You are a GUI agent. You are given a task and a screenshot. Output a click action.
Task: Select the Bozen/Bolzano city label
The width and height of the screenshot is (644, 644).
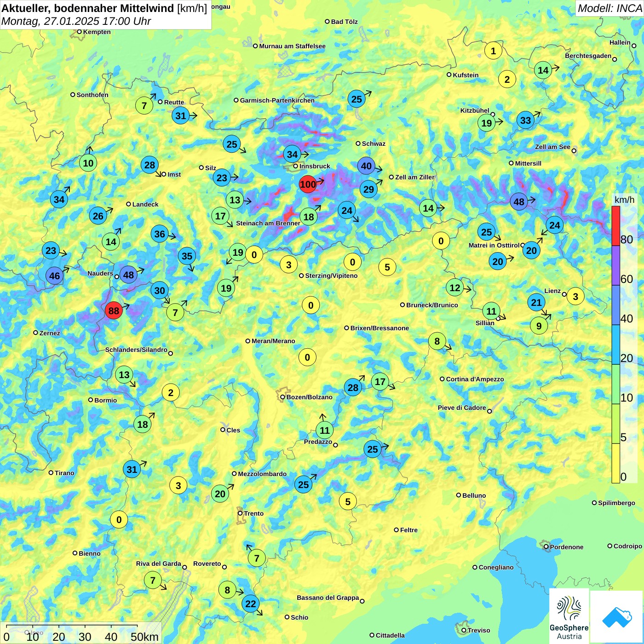click(309, 397)
